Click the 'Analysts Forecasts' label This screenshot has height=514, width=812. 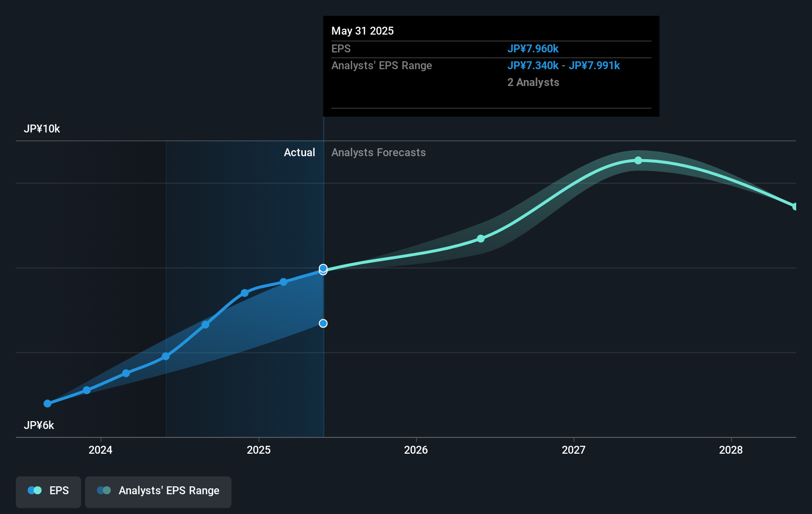click(x=378, y=152)
